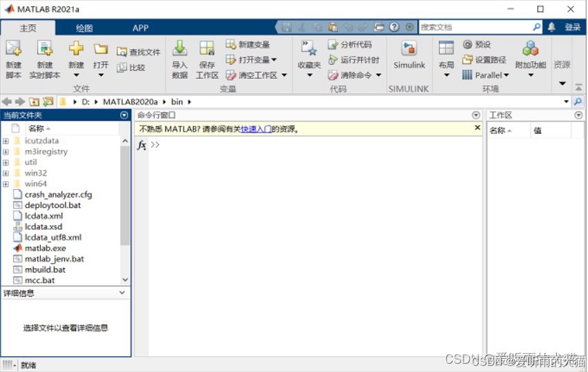The image size is (588, 372).
Task: Select file mbuild.bat
Action: 45,270
